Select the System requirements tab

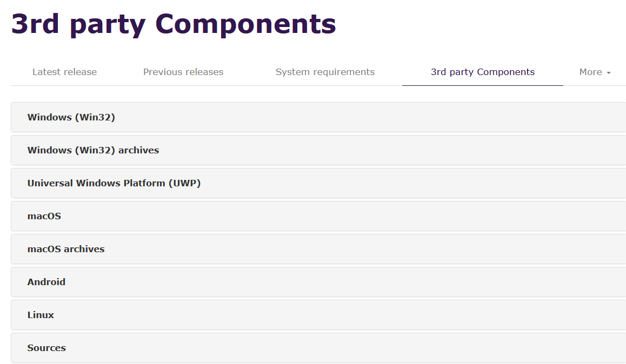(x=325, y=72)
